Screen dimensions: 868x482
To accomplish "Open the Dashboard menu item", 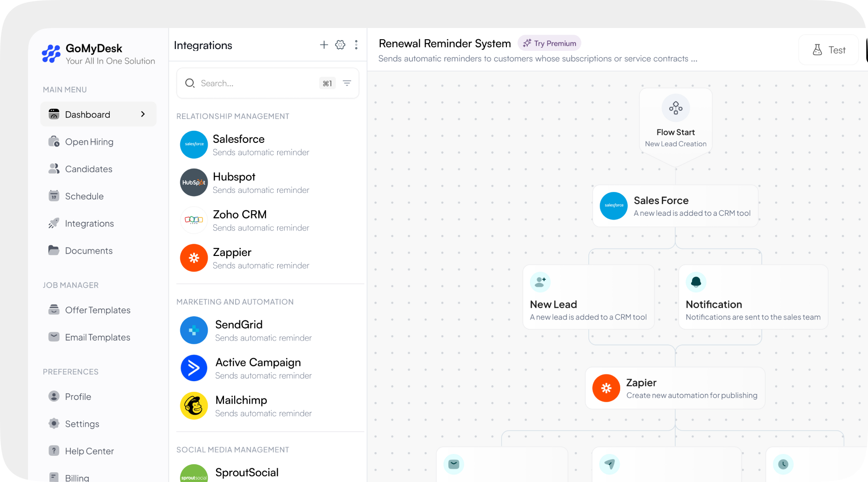I will 98,114.
